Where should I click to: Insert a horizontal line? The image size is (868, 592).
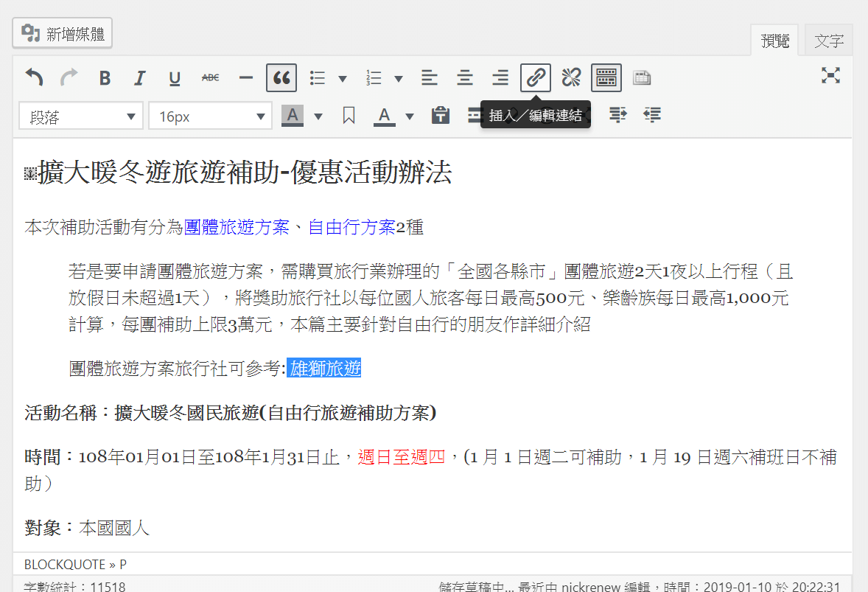pyautogui.click(x=246, y=77)
